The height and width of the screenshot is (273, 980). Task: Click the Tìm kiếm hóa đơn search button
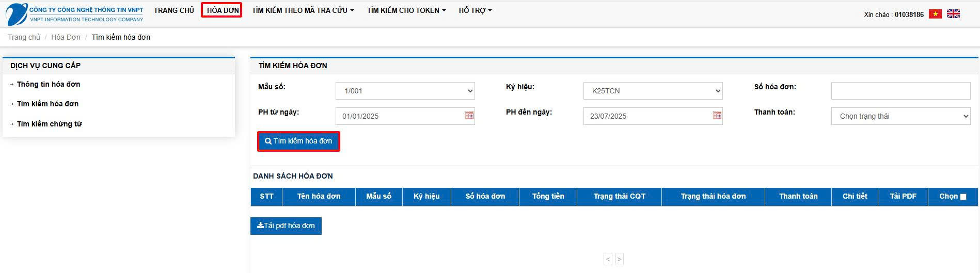298,141
